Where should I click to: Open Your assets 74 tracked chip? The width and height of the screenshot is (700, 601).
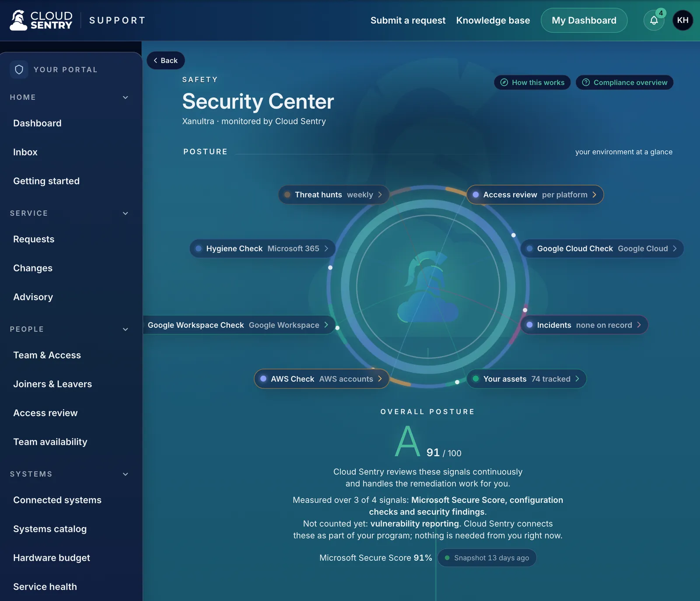(x=526, y=379)
